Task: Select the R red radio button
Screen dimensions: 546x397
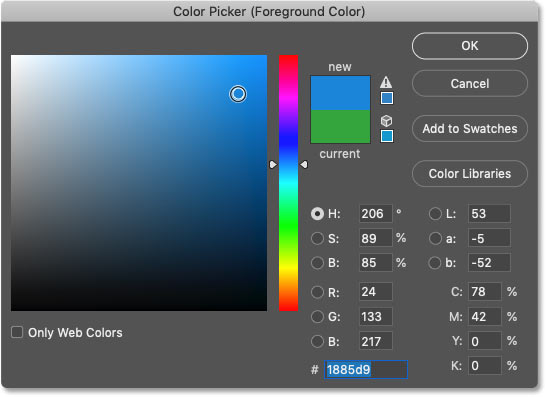Action: (x=317, y=292)
